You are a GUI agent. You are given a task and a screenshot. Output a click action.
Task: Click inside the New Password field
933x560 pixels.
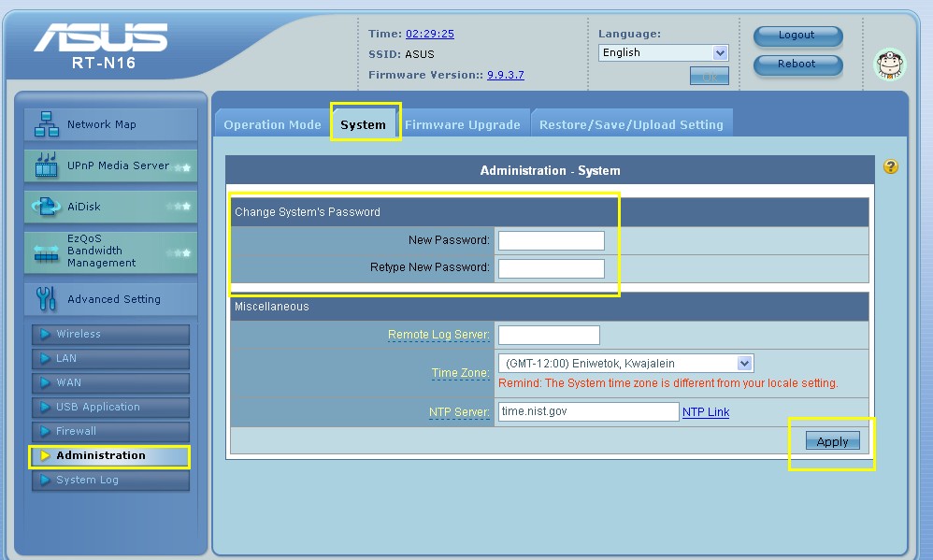[551, 240]
